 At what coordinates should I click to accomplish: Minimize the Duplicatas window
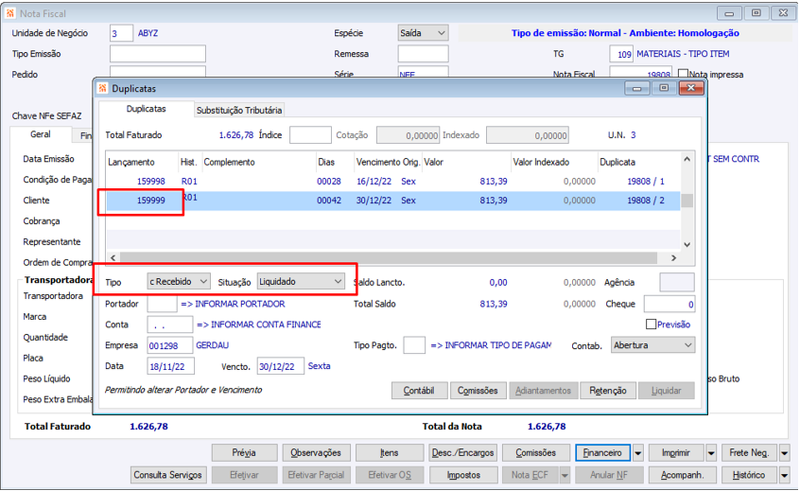click(x=637, y=88)
